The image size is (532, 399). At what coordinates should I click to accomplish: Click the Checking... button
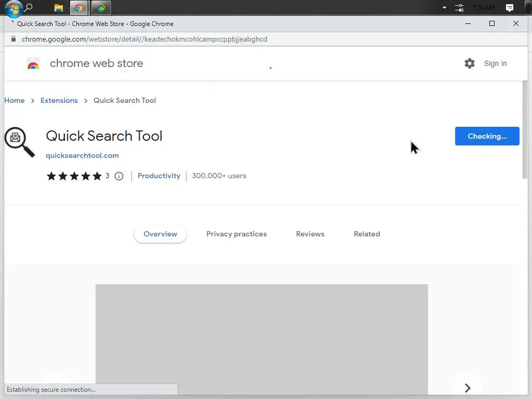[x=487, y=136]
